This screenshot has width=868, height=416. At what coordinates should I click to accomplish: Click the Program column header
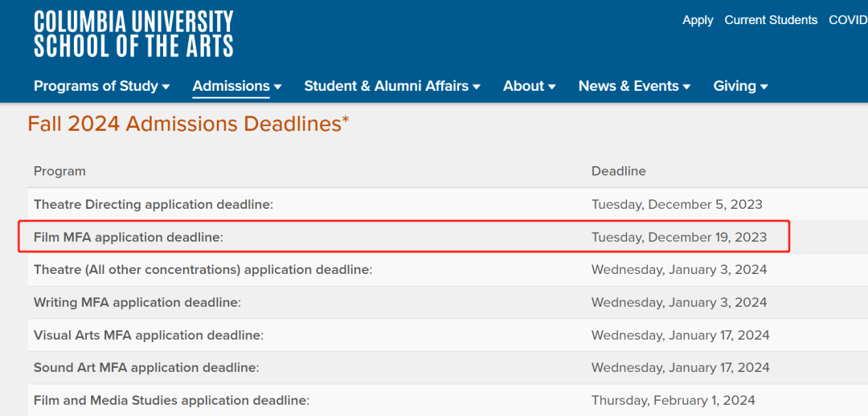point(59,171)
